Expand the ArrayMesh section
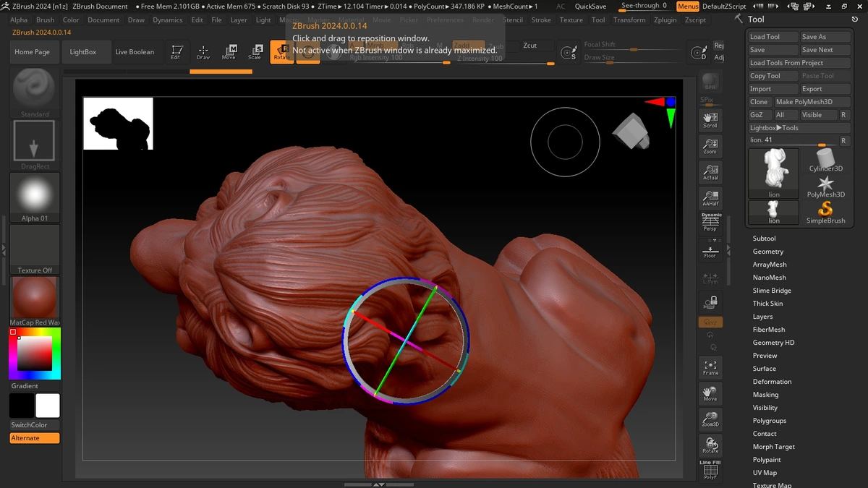Image resolution: width=868 pixels, height=488 pixels. pyautogui.click(x=769, y=264)
